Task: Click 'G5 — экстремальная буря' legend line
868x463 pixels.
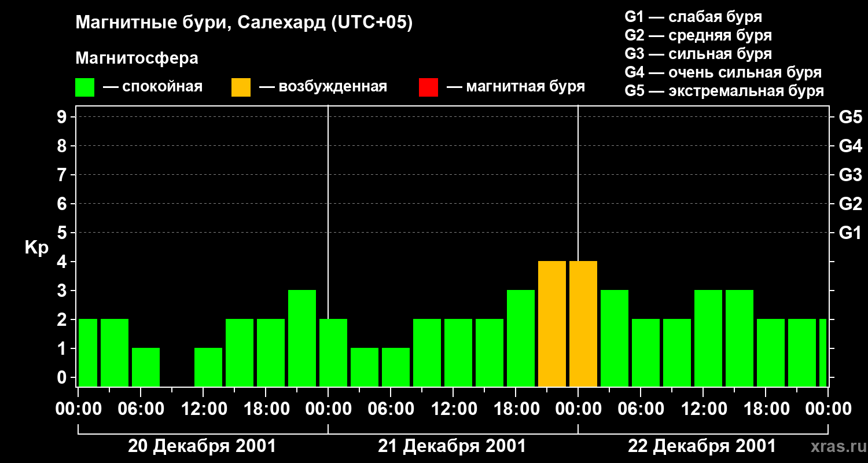Action: (x=724, y=91)
